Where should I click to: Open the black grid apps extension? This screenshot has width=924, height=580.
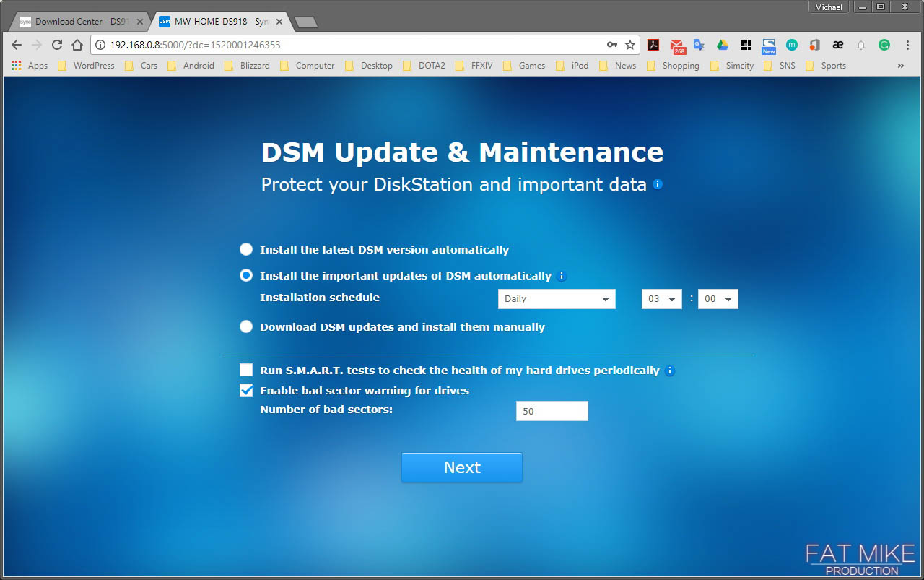click(746, 45)
